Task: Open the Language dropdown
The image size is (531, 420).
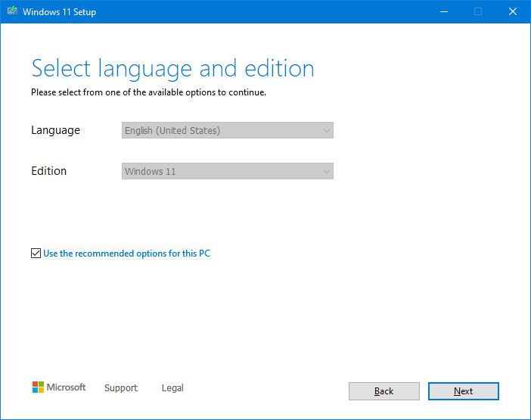Action: 227,130
